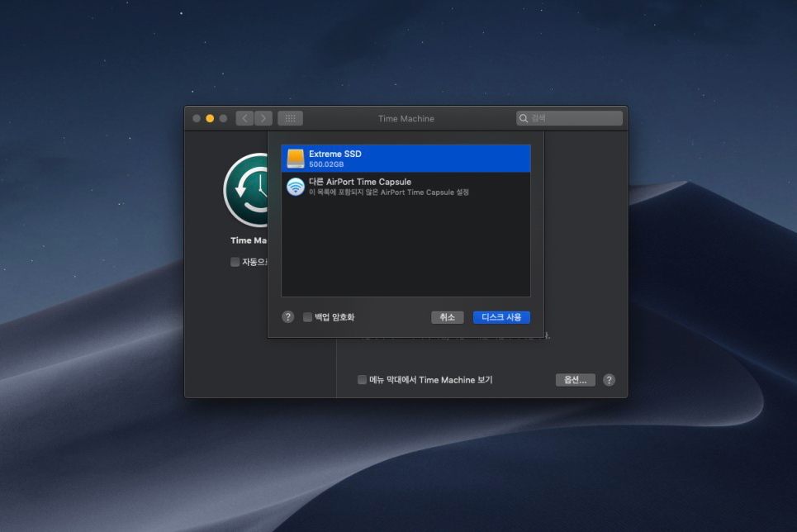This screenshot has height=532, width=797.
Task: Click the Time Machine window title
Action: 406,118
